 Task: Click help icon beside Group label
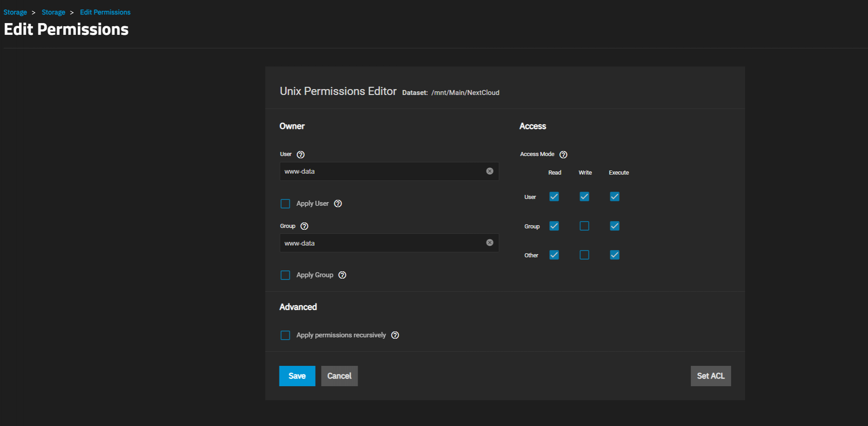(304, 226)
